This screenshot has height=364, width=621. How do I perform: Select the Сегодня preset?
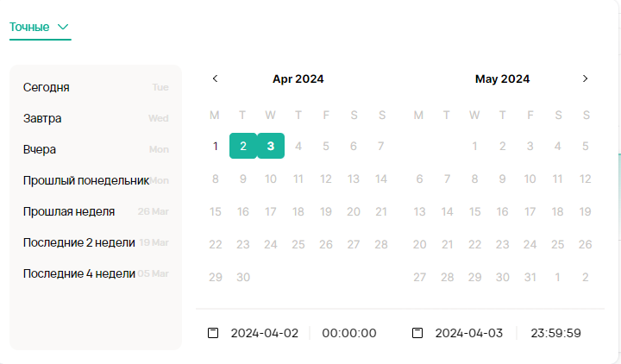(47, 87)
